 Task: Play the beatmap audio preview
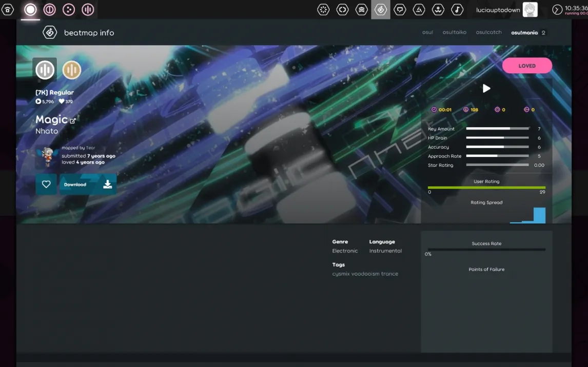[486, 88]
